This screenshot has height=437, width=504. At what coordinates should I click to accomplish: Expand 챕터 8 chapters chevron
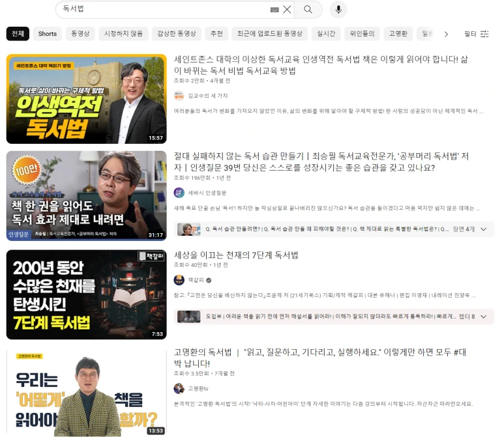[484, 317]
